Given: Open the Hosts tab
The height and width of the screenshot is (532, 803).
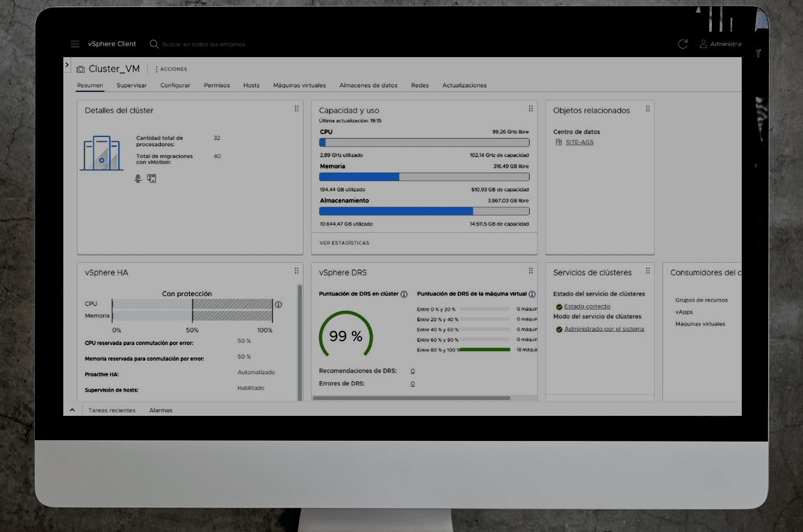Looking at the screenshot, I should (252, 86).
